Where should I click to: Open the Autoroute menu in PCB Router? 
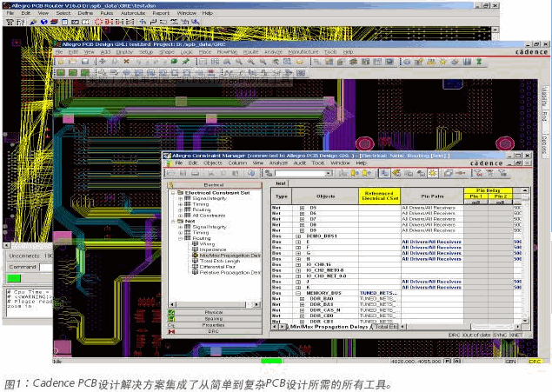(x=133, y=13)
